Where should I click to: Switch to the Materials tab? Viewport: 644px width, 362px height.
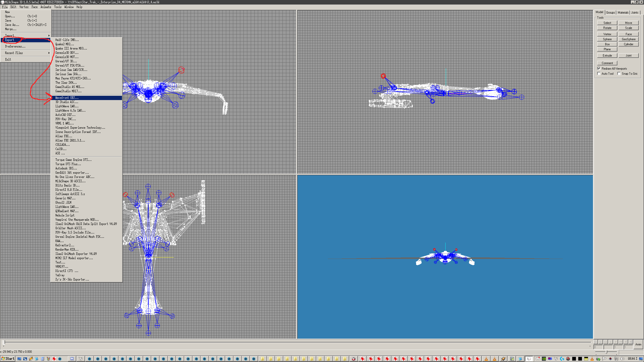(623, 13)
